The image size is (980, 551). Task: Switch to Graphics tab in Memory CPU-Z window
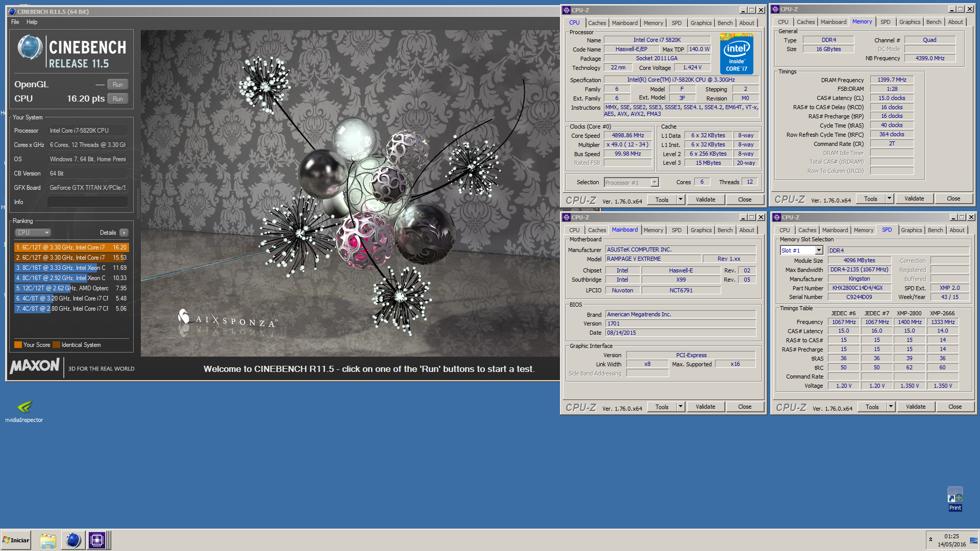coord(910,22)
